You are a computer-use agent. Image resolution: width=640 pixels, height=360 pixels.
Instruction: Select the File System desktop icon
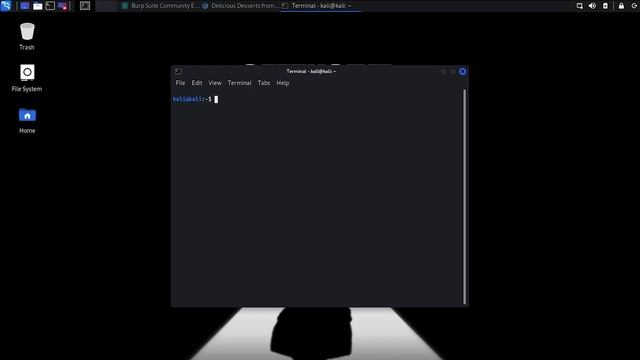tap(27, 78)
